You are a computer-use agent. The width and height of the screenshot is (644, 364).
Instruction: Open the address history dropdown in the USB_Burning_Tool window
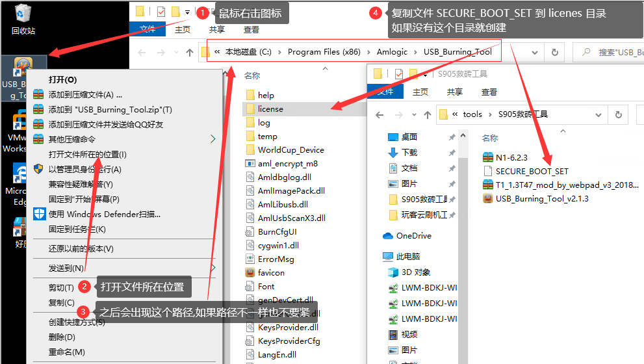[x=534, y=52]
